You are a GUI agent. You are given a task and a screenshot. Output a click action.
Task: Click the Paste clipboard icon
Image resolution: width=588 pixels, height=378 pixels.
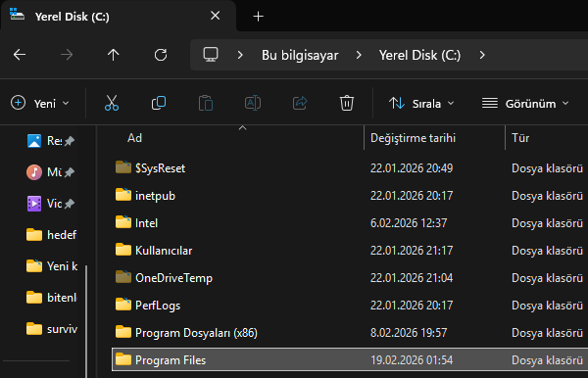[x=206, y=103]
